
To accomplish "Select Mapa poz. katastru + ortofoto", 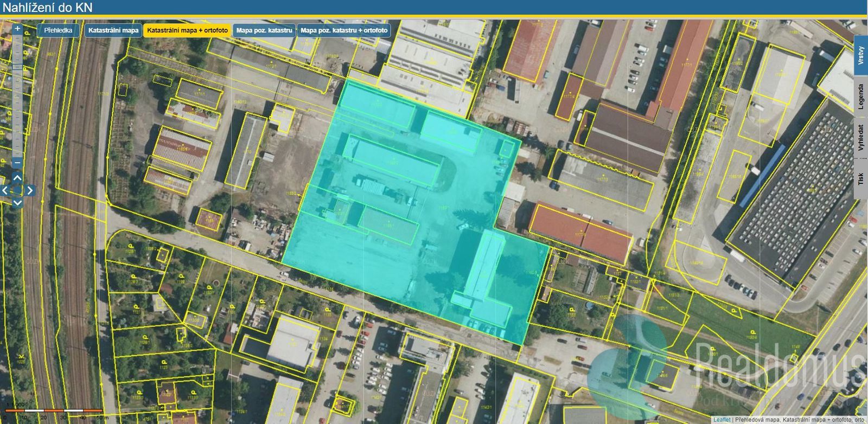I will pos(344,30).
